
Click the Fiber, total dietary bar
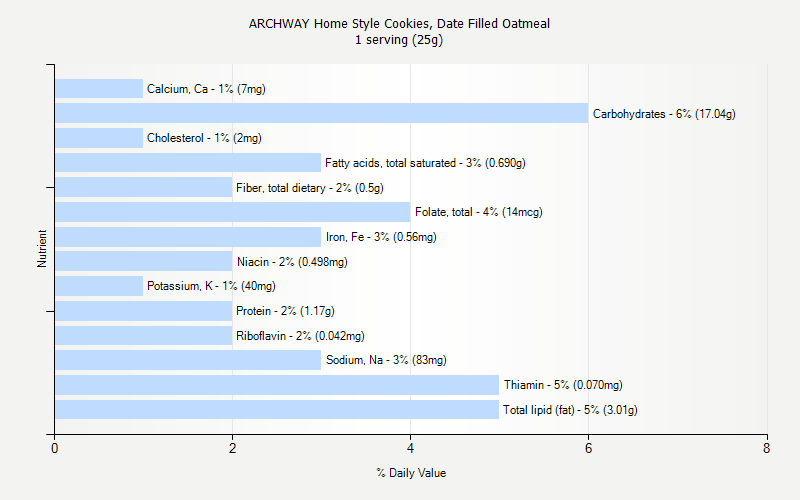click(143, 187)
